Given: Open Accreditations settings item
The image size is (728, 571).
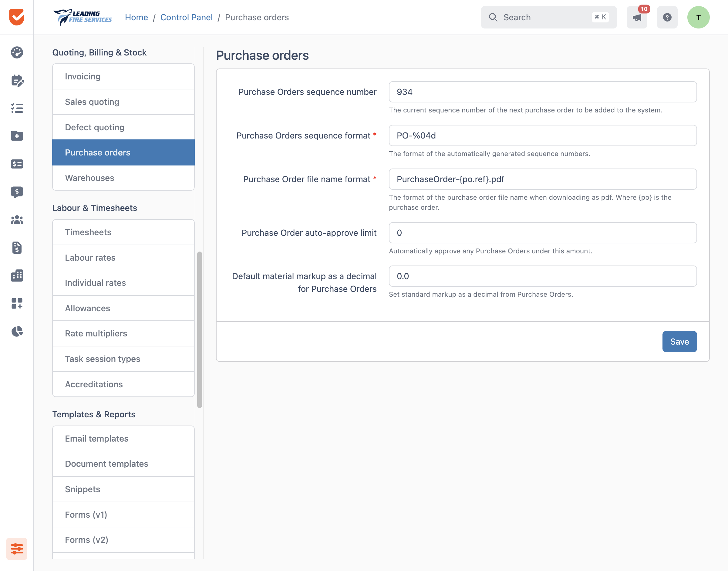Looking at the screenshot, I should (123, 384).
